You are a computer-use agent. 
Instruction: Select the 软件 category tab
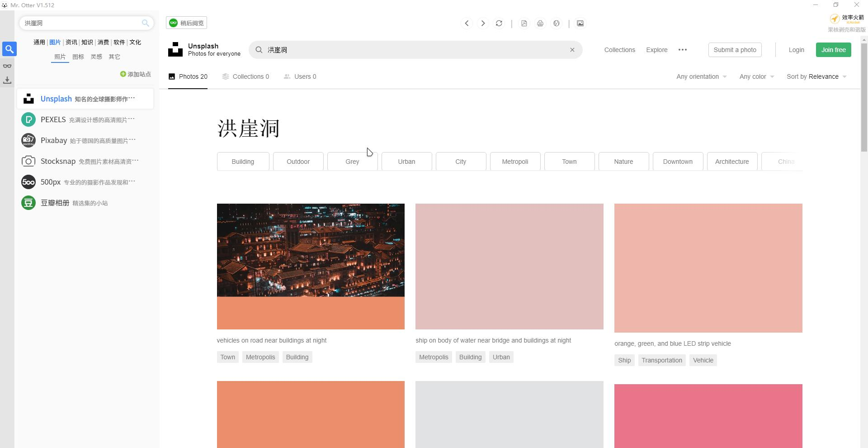pyautogui.click(x=119, y=42)
